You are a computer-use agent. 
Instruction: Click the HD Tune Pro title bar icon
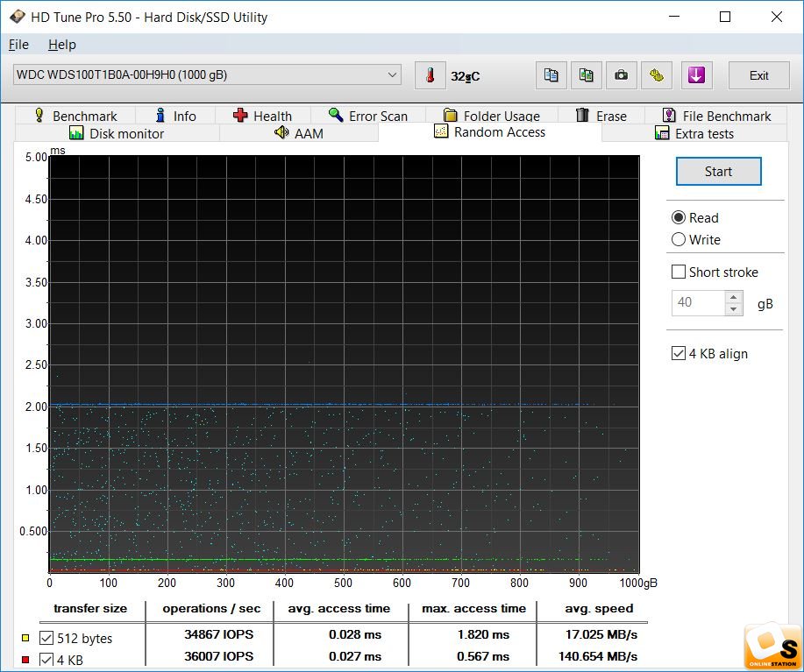click(x=17, y=17)
